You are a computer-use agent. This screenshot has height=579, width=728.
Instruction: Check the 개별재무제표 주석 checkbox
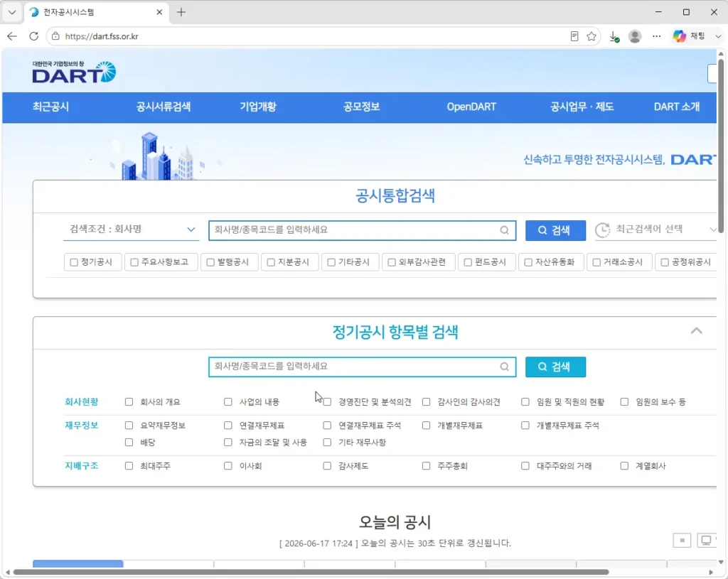525,426
